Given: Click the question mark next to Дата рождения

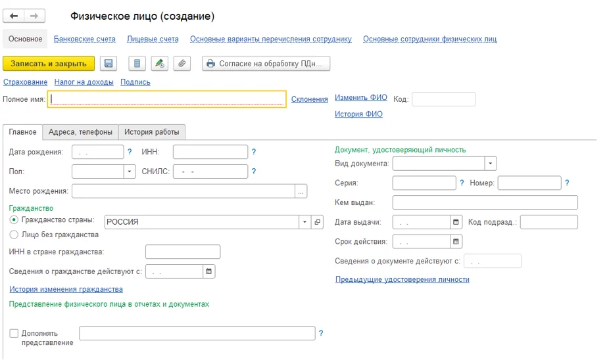Looking at the screenshot, I should pos(130,152).
